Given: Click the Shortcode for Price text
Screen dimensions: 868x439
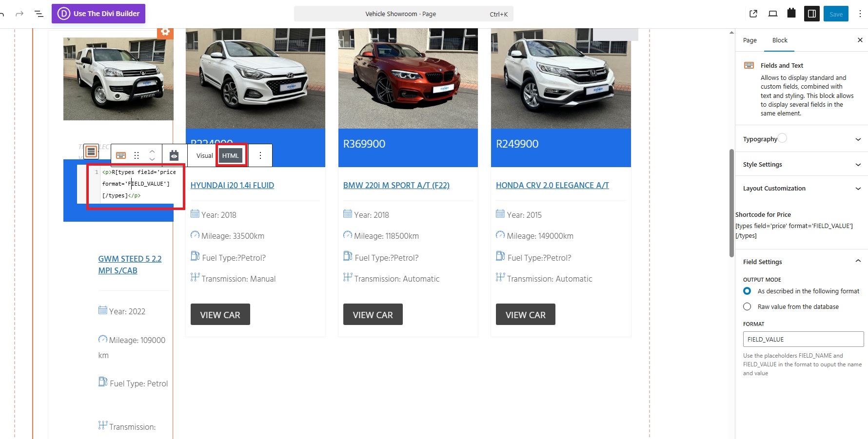Looking at the screenshot, I should (x=763, y=214).
